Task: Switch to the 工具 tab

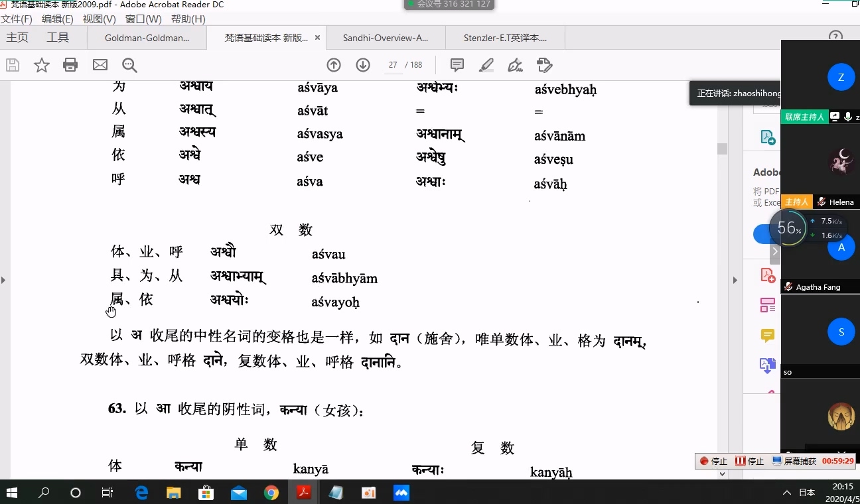Action: point(58,38)
